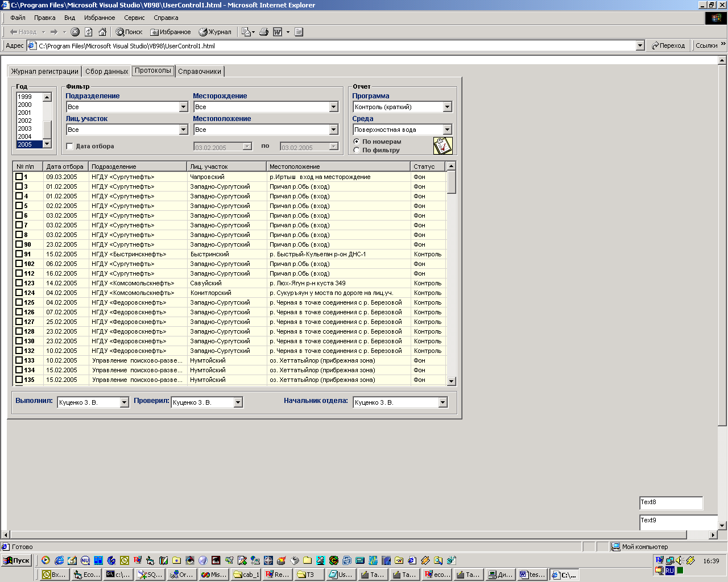Click the Переход go button
This screenshot has height=582, width=728.
(x=668, y=45)
